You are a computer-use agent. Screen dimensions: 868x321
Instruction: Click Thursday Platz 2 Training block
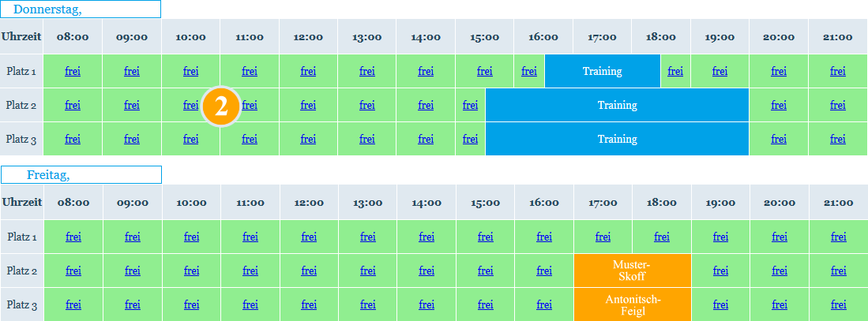pos(617,105)
